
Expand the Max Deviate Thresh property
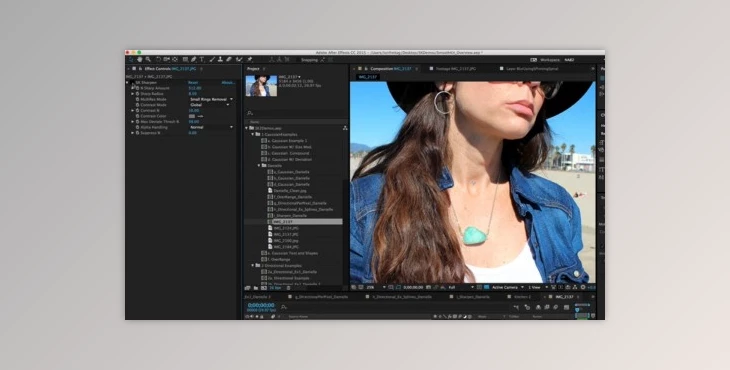[132, 121]
